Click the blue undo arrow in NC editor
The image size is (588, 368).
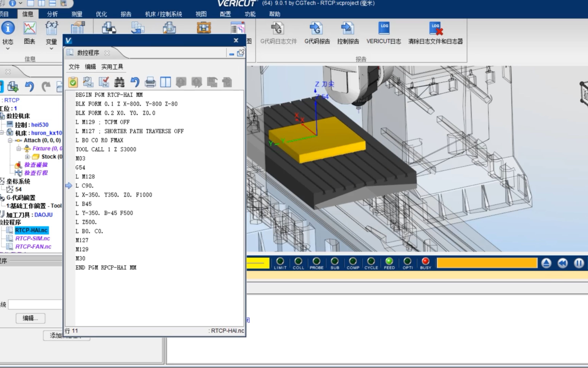tap(135, 82)
